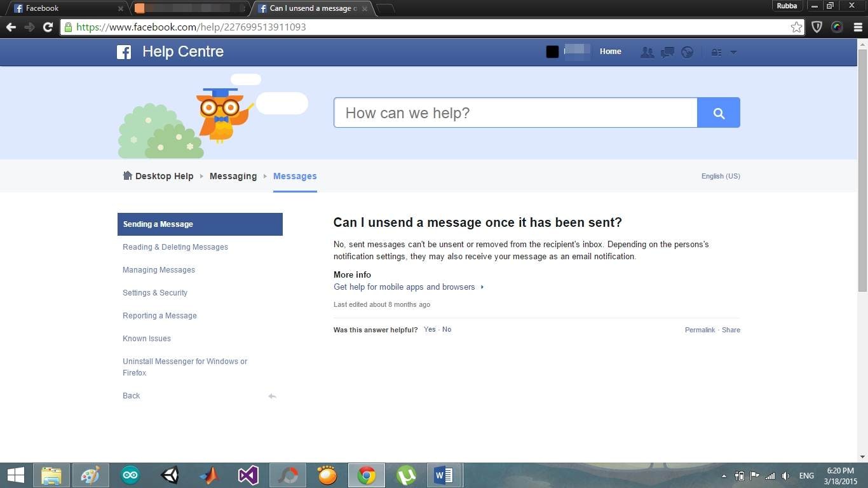Bookmark page with the star icon
Viewport: 868px width, 488px height.
[x=796, y=27]
